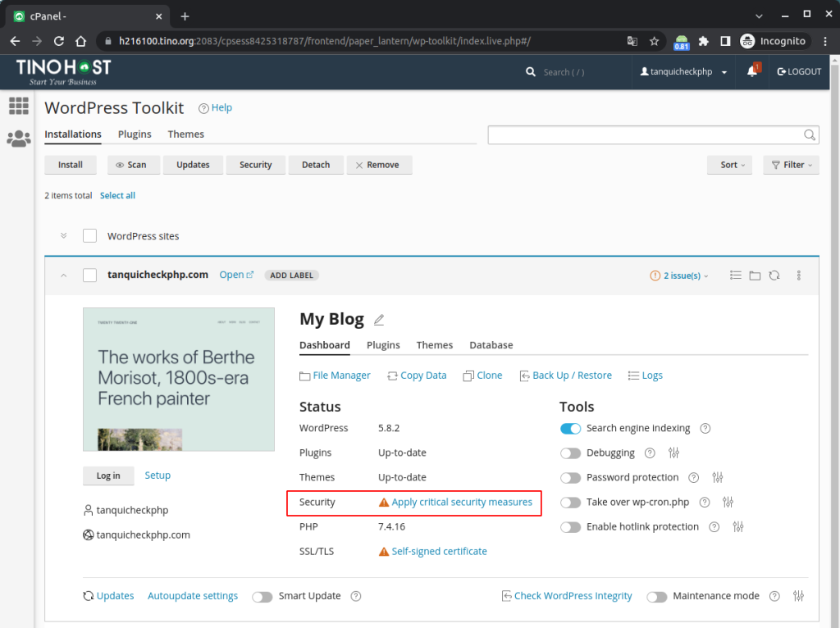Select the Installations tab

[73, 134]
